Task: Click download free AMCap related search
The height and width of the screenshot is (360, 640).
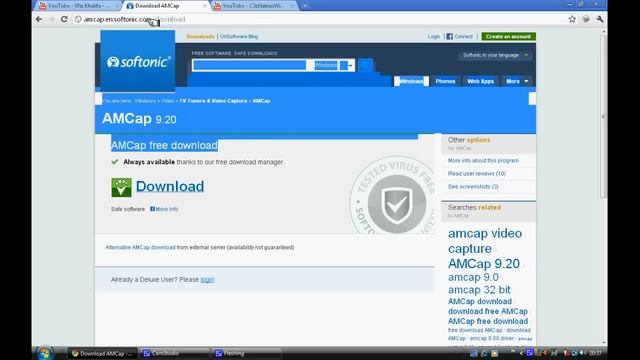Action: point(488,311)
